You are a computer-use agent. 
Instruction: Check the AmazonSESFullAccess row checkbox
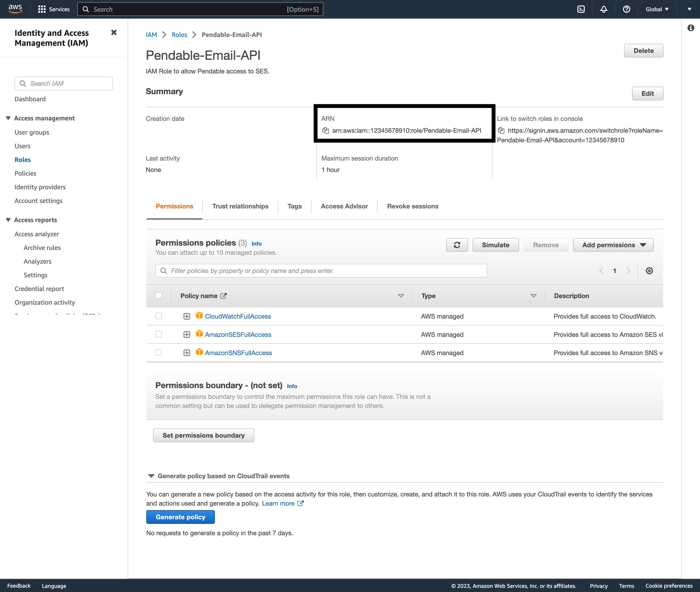pos(159,334)
